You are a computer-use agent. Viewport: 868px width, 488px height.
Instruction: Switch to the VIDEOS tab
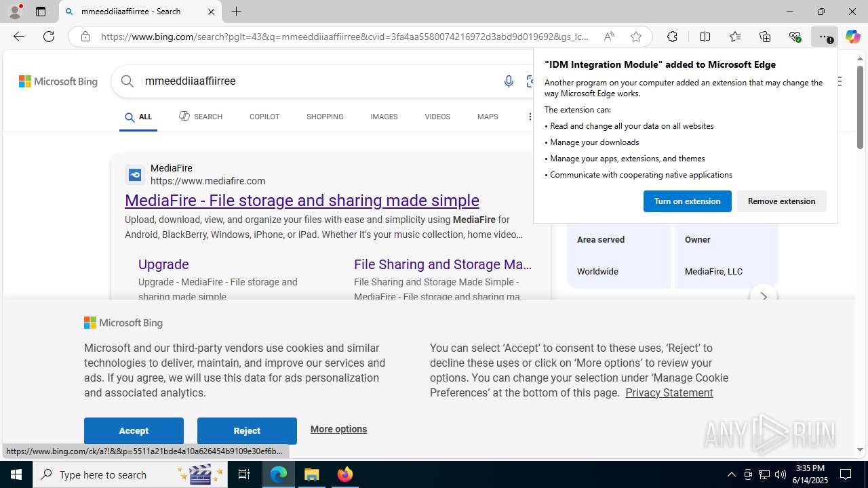[437, 117]
